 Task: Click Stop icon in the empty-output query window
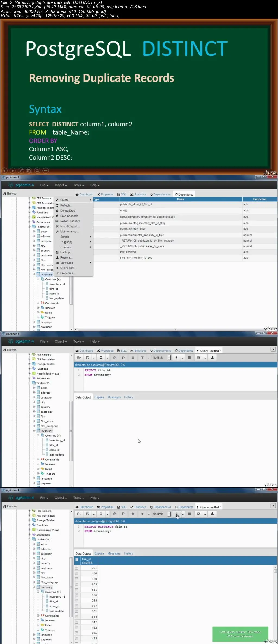(x=189, y=357)
